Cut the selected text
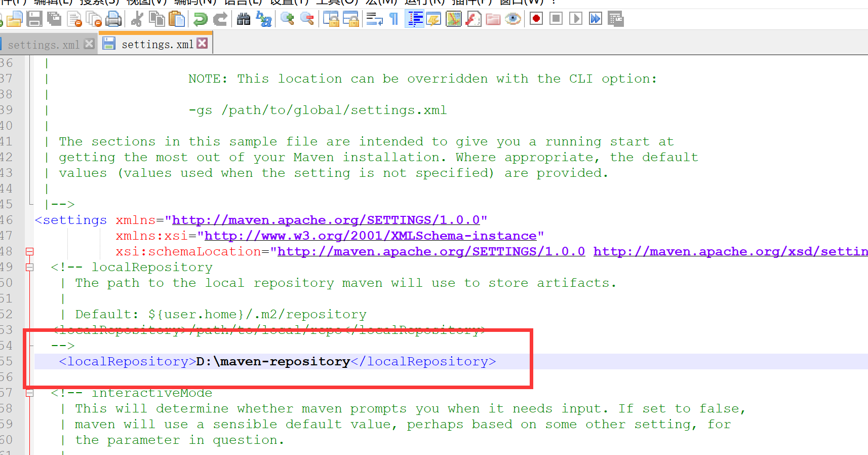 point(137,19)
